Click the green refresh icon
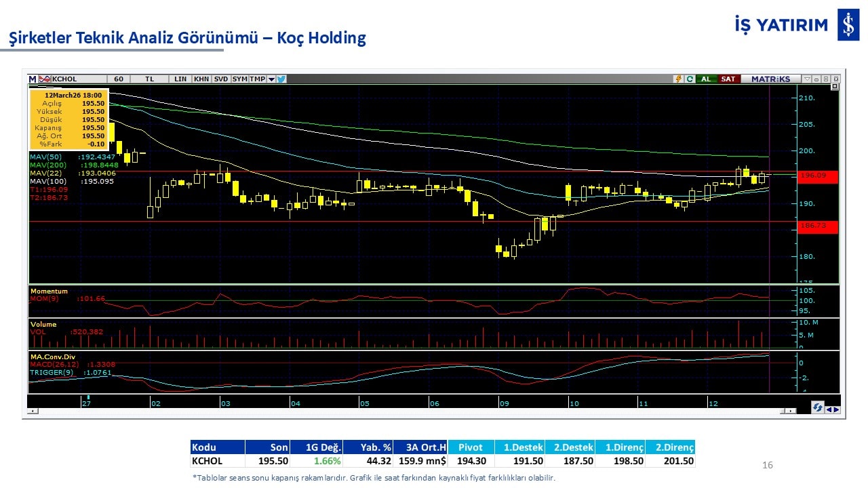The image size is (868, 488). (689, 79)
